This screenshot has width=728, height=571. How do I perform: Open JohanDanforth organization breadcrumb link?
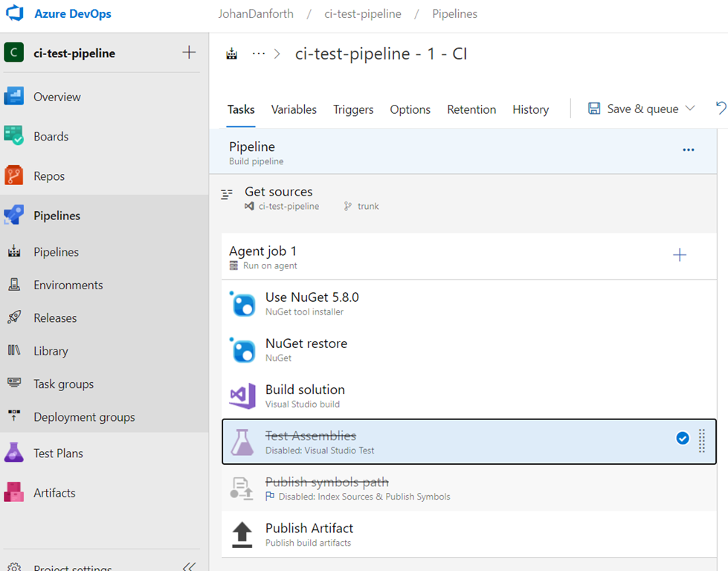(256, 14)
